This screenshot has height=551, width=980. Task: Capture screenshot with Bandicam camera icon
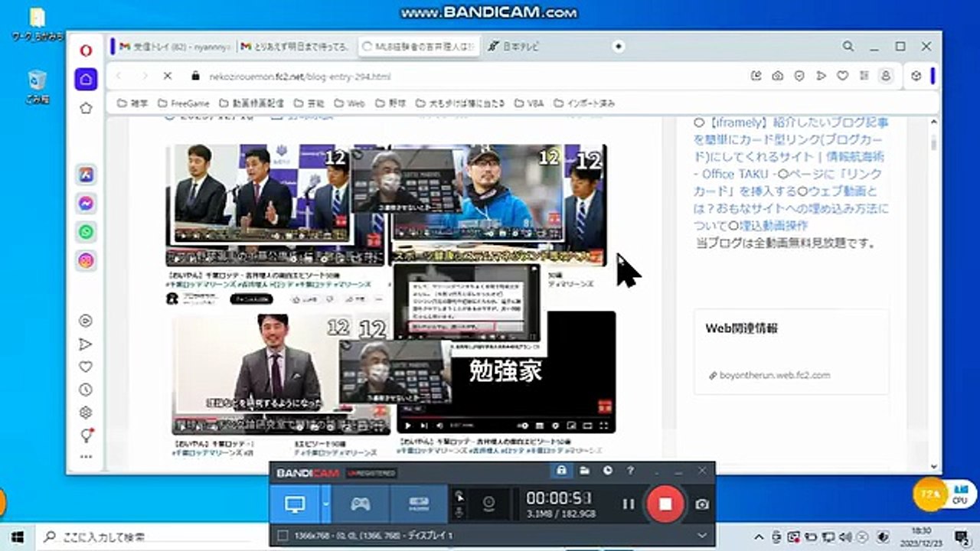pos(702,504)
